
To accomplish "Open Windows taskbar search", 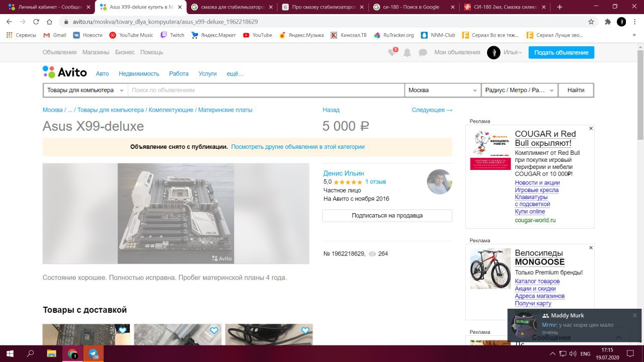I will click(x=30, y=353).
